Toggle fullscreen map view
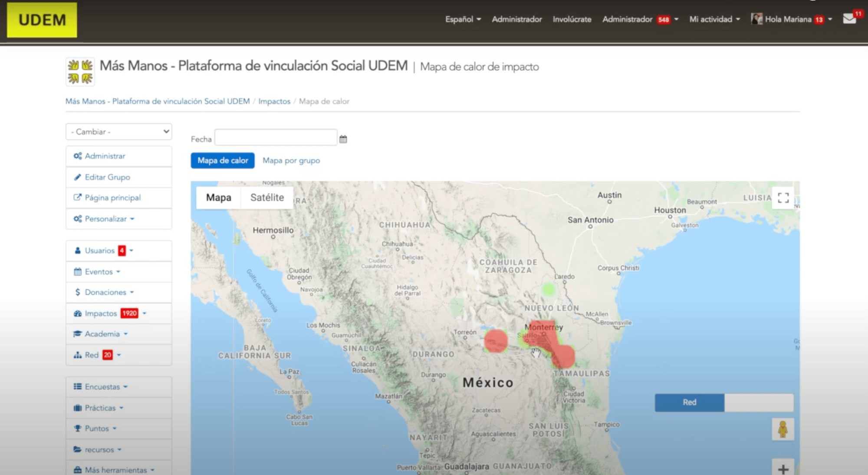868x475 pixels. pos(783,198)
